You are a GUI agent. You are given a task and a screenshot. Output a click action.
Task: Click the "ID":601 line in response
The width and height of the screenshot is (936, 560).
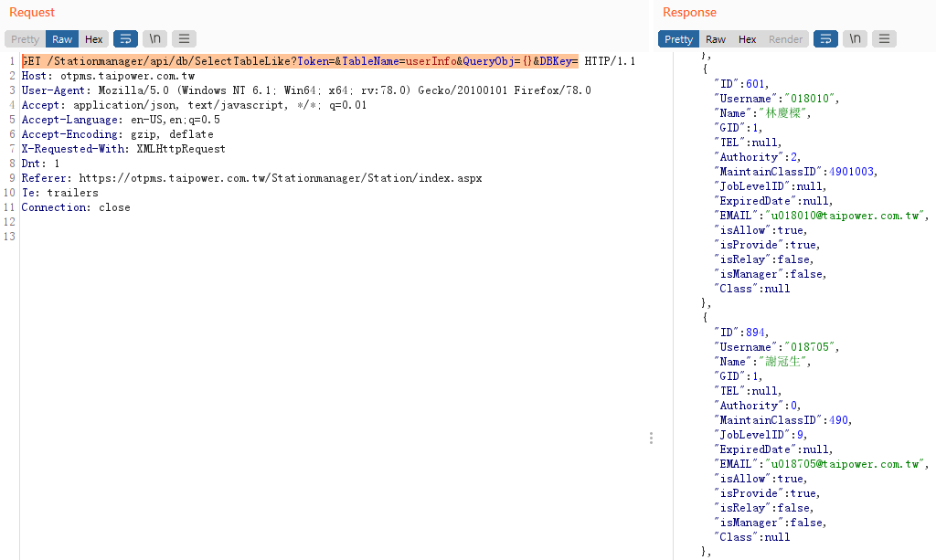tap(742, 84)
